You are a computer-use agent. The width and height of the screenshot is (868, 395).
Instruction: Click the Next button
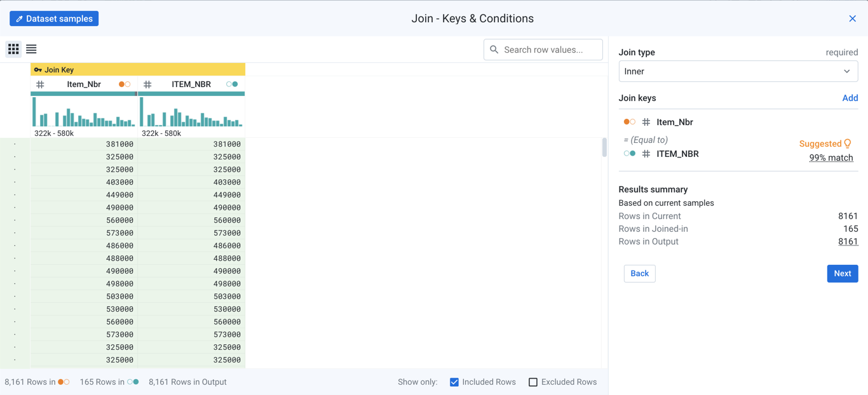click(843, 273)
